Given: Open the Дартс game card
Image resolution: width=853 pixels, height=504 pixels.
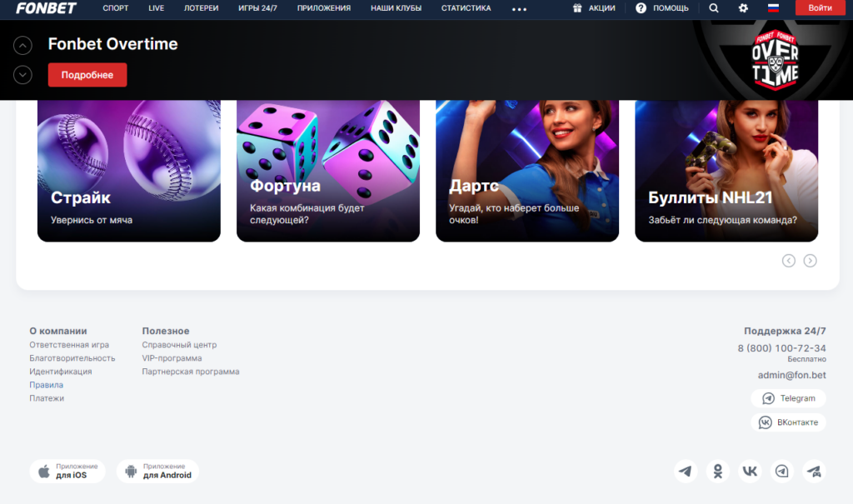Looking at the screenshot, I should (527, 171).
